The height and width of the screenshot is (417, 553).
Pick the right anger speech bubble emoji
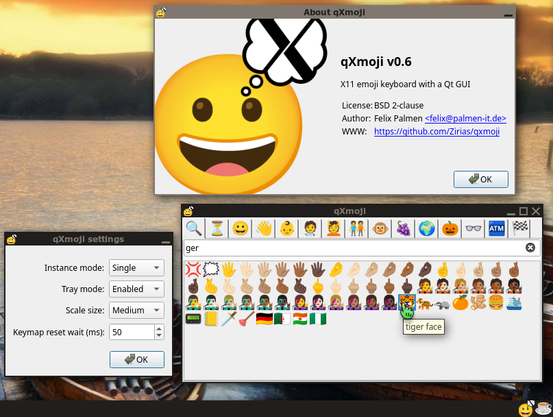tap(211, 270)
